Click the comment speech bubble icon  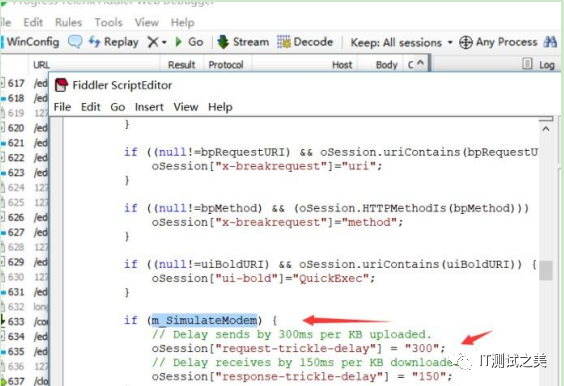coord(75,42)
